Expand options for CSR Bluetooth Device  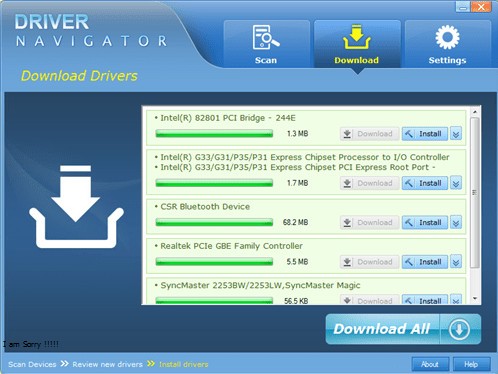(x=456, y=222)
